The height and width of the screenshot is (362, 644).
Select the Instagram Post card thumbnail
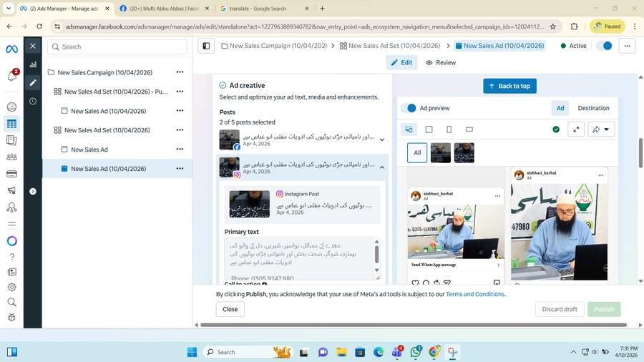[249, 204]
